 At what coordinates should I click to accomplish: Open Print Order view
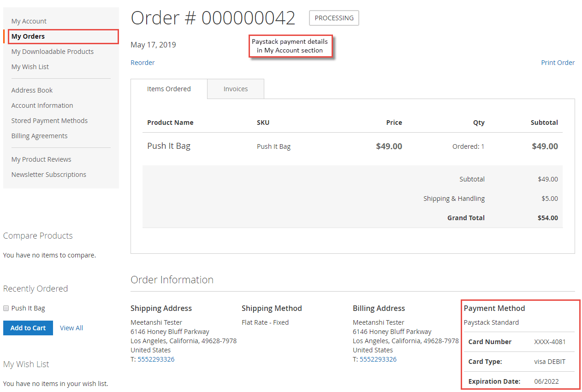[x=558, y=62]
